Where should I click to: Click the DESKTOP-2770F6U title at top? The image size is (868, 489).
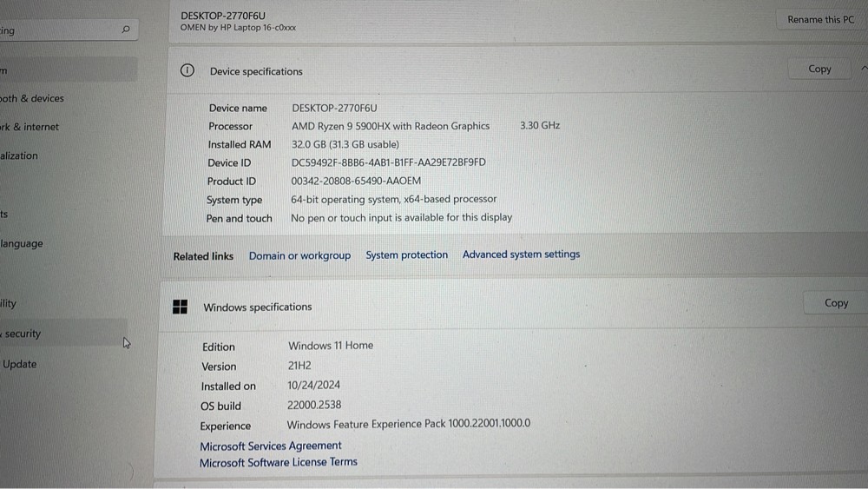(223, 16)
